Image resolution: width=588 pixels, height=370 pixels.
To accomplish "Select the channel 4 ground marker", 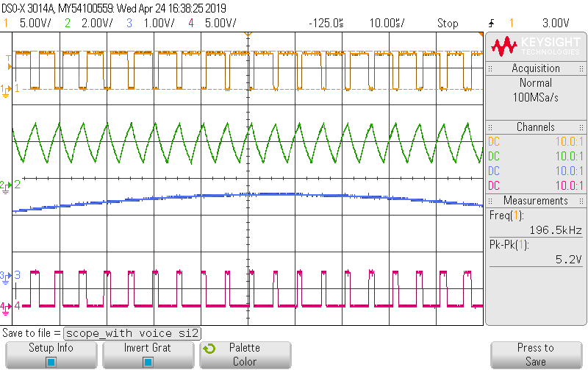I will pos(5,307).
